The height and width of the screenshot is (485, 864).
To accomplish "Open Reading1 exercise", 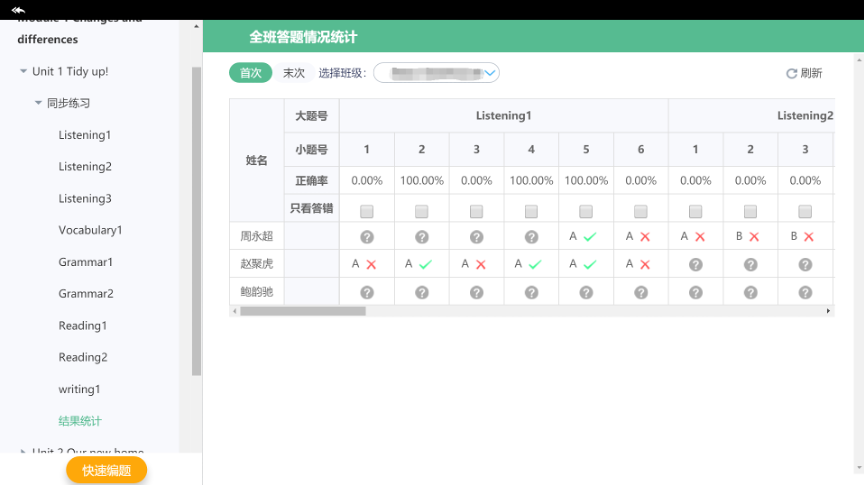I will [83, 326].
